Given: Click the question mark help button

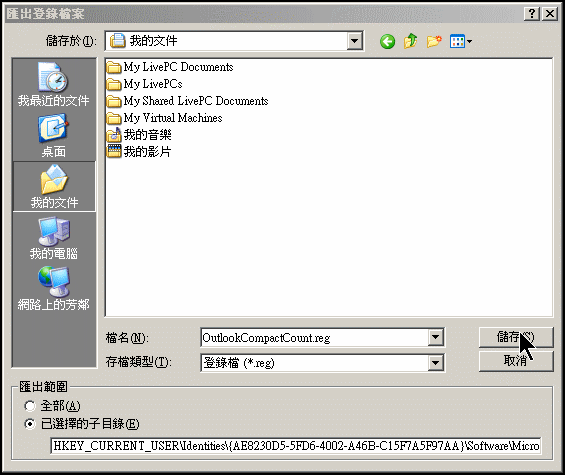Looking at the screenshot, I should tap(532, 14).
